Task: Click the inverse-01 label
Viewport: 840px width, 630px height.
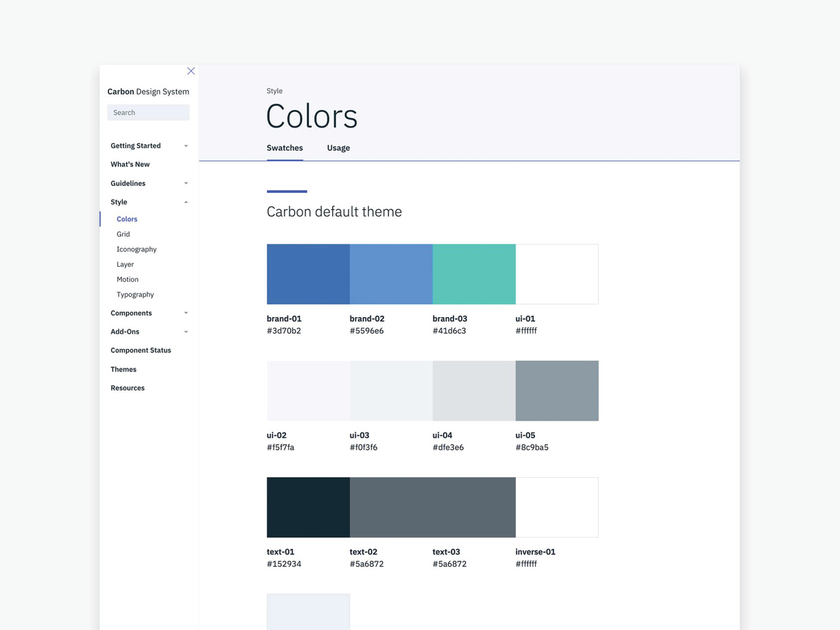Action: (x=535, y=552)
